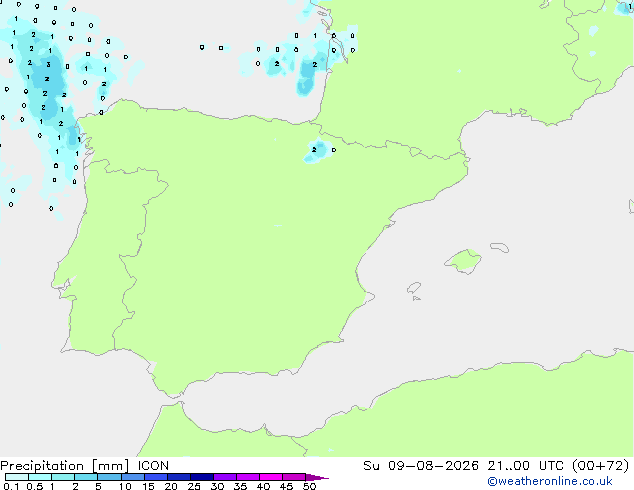Click the 'Precipitation [mm]' title text
The height and width of the screenshot is (490, 634).
[x=65, y=466]
